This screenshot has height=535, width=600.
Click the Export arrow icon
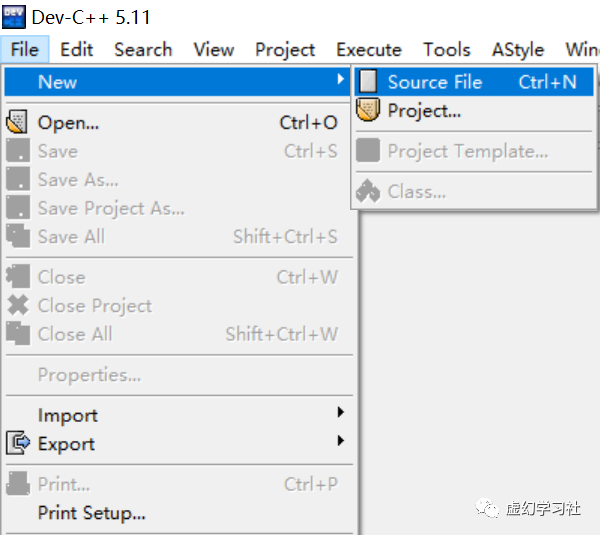point(18,443)
